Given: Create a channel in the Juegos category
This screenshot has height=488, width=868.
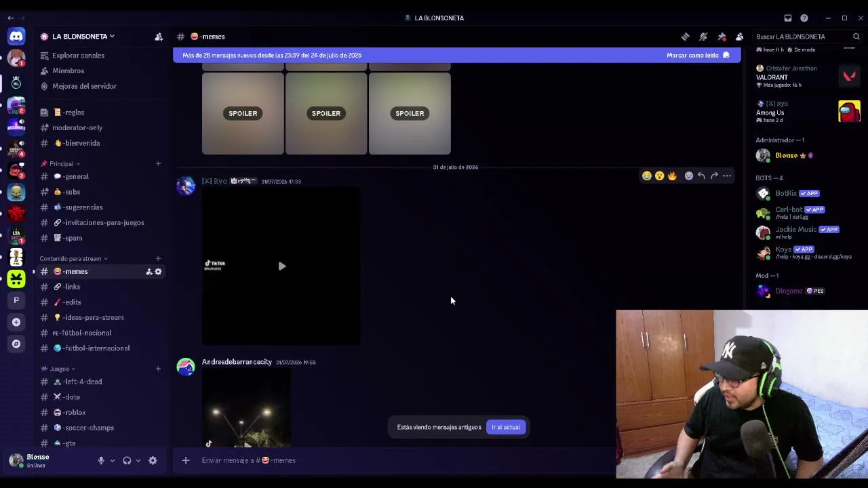Looking at the screenshot, I should (158, 369).
